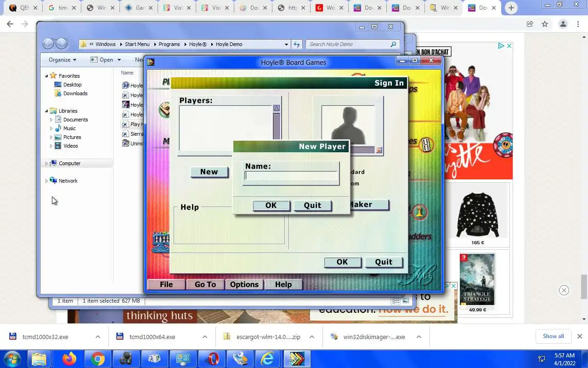Select the dominoes game icon in Hoyle window

point(426,144)
